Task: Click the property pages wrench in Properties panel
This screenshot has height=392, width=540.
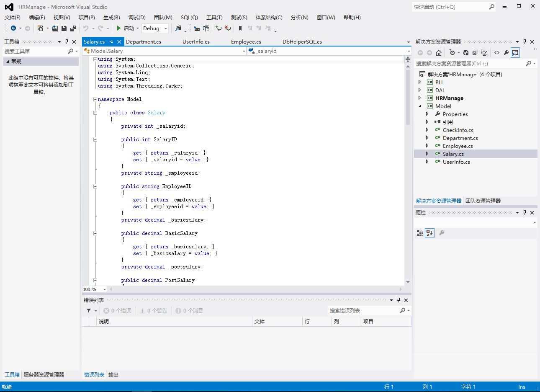Action: 442,233
